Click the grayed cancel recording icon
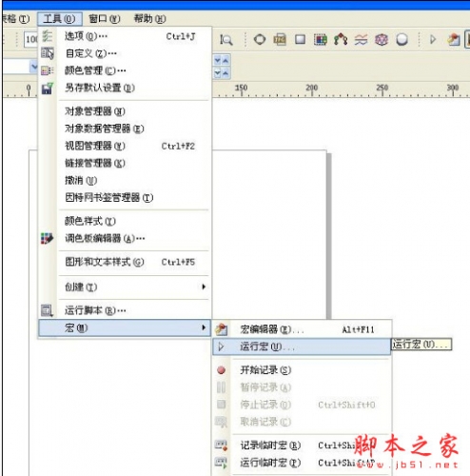Viewport: 470px width, 476px height. pyautogui.click(x=221, y=422)
